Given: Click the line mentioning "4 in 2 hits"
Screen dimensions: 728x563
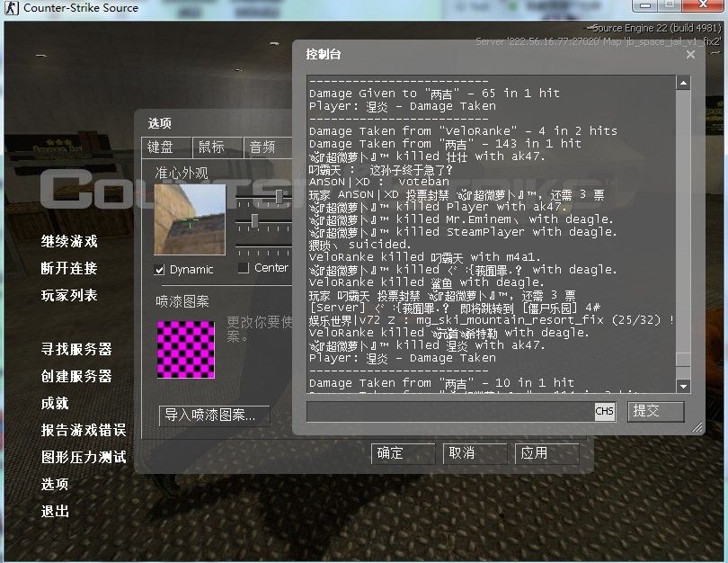Looking at the screenshot, I should (x=464, y=131).
